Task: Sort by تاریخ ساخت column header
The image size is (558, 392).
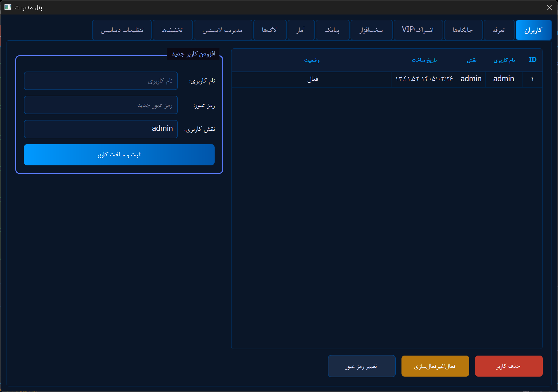Action: pos(424,60)
